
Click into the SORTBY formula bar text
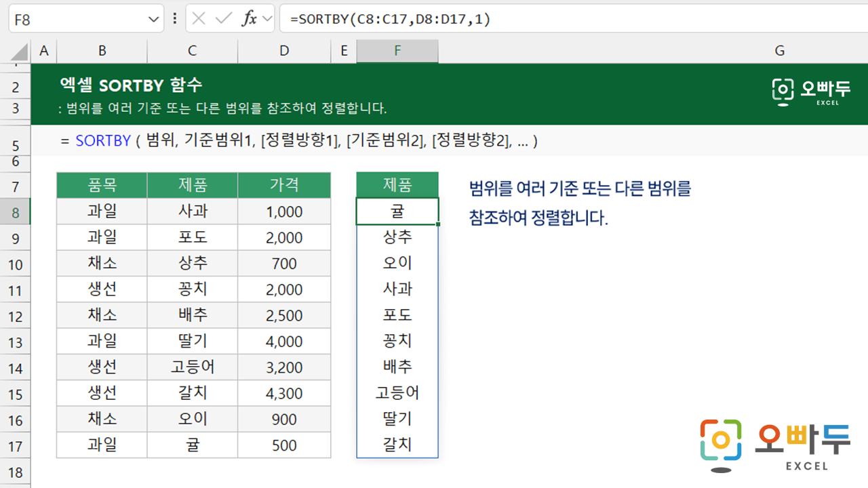click(391, 20)
